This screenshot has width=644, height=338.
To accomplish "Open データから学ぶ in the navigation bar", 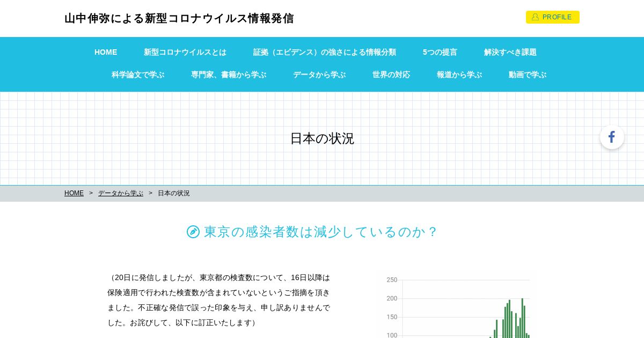I will (x=319, y=75).
